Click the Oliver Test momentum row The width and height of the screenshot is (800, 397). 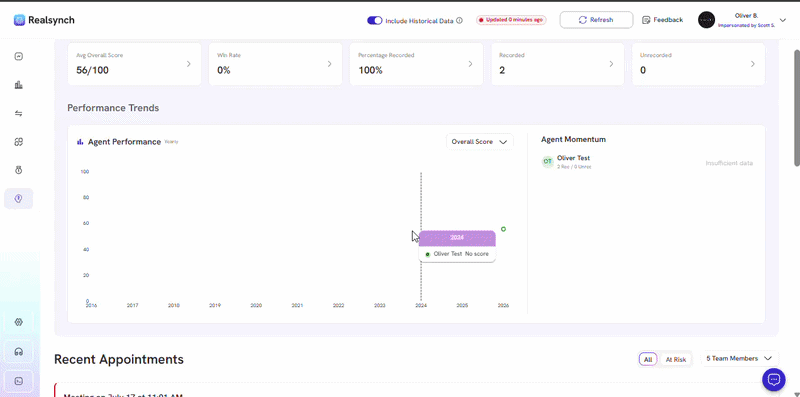tap(646, 162)
